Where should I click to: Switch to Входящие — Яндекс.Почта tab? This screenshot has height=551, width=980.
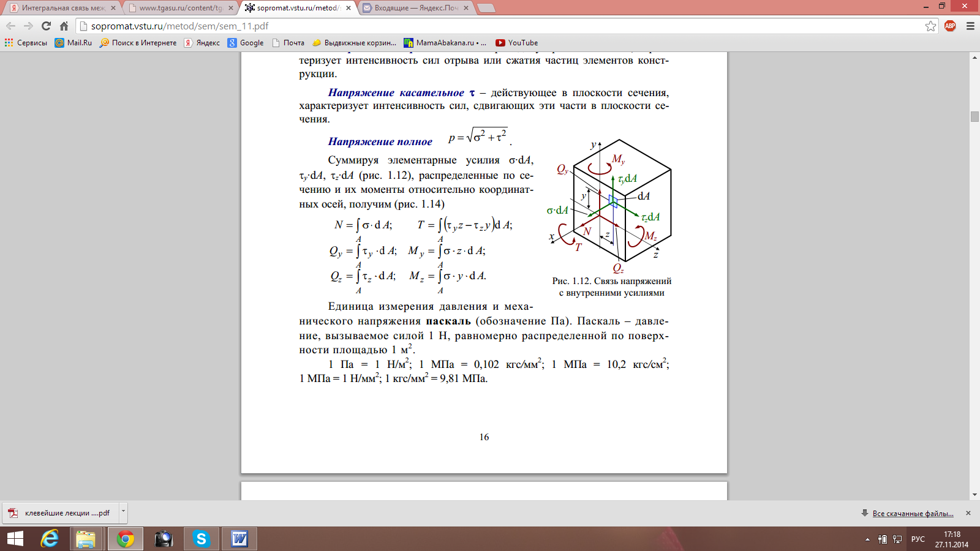click(x=415, y=8)
